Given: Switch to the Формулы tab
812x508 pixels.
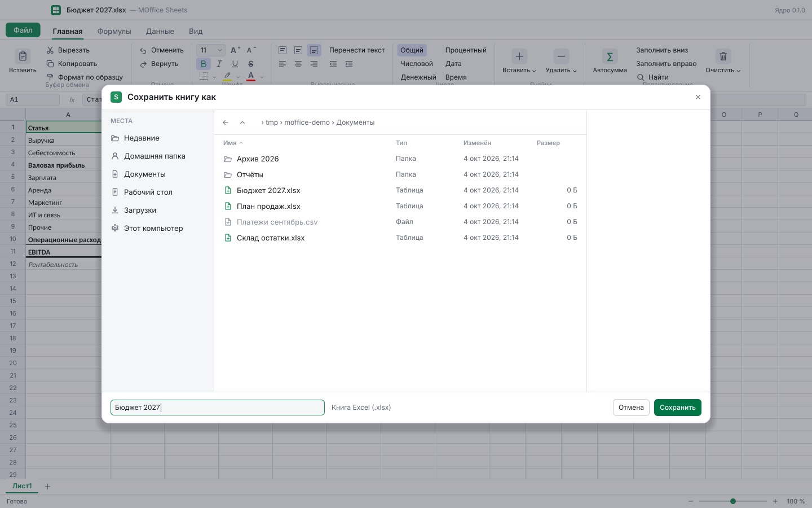Looking at the screenshot, I should pyautogui.click(x=114, y=31).
